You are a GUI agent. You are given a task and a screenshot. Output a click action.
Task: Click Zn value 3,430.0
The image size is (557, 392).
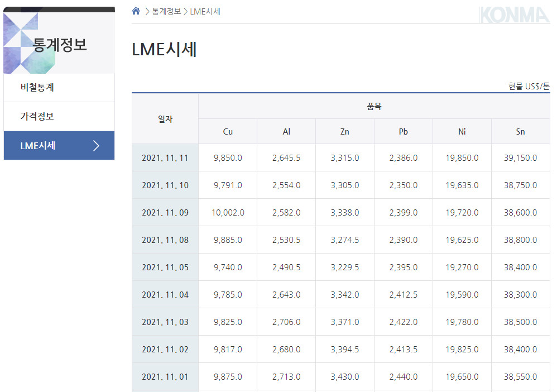pos(344,377)
